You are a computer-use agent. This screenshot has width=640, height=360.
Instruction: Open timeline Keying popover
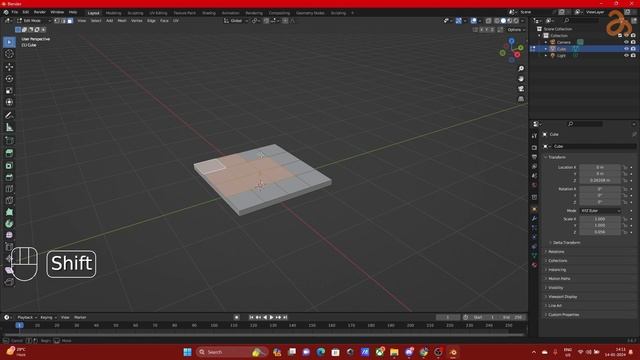[x=48, y=317]
